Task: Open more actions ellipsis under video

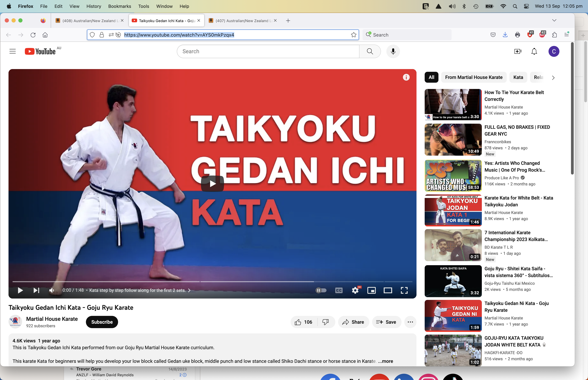Action: (x=410, y=322)
